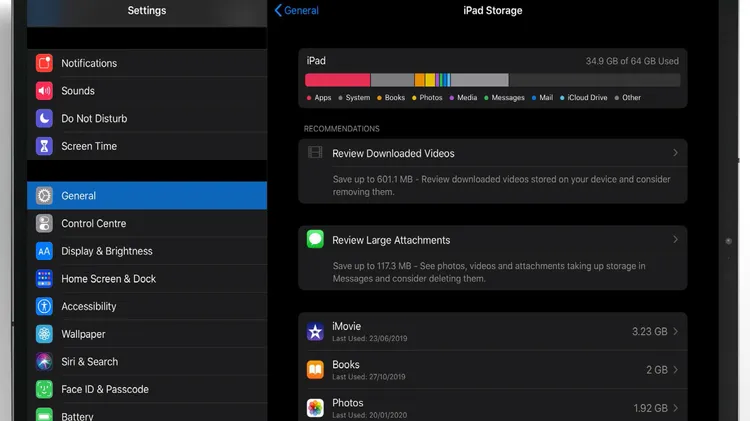Select Do Not Disturb menu item

coord(147,118)
